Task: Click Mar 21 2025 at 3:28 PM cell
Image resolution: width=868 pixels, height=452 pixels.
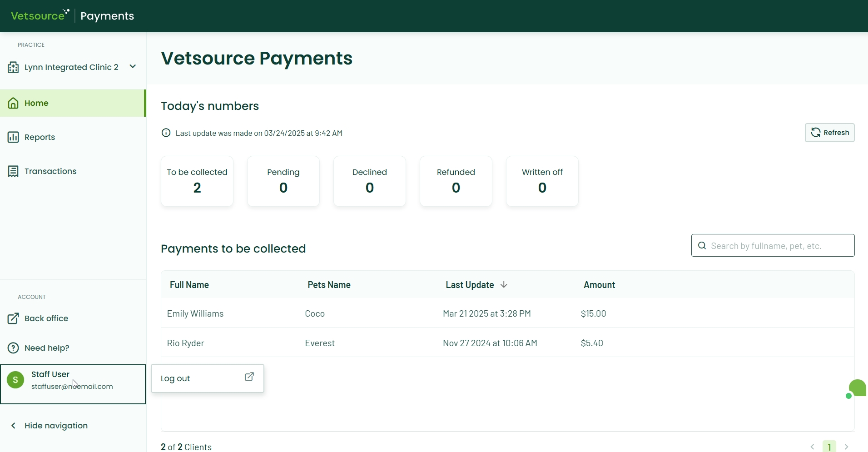Action: coord(487,313)
